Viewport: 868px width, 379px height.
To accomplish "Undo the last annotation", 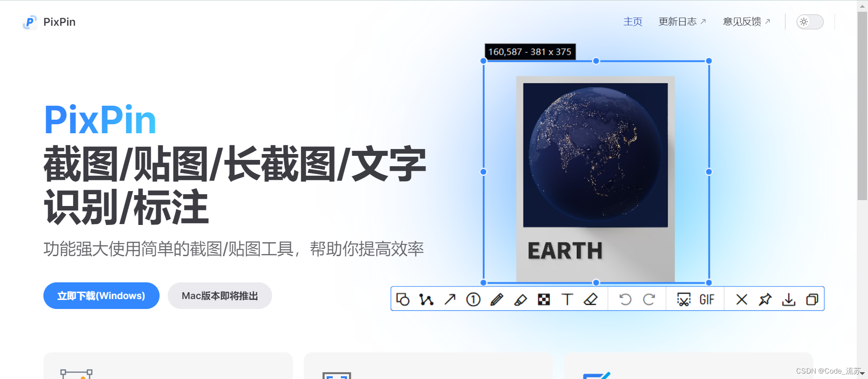I will pyautogui.click(x=625, y=299).
